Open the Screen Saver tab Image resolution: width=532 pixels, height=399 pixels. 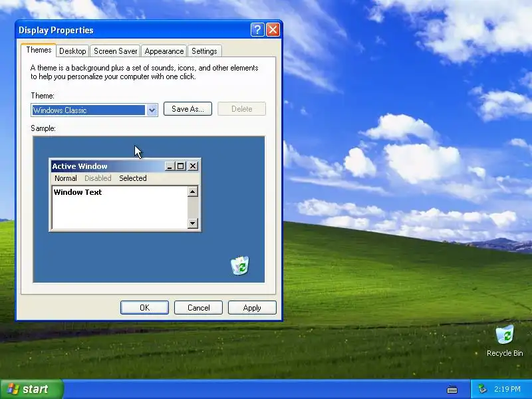[115, 51]
